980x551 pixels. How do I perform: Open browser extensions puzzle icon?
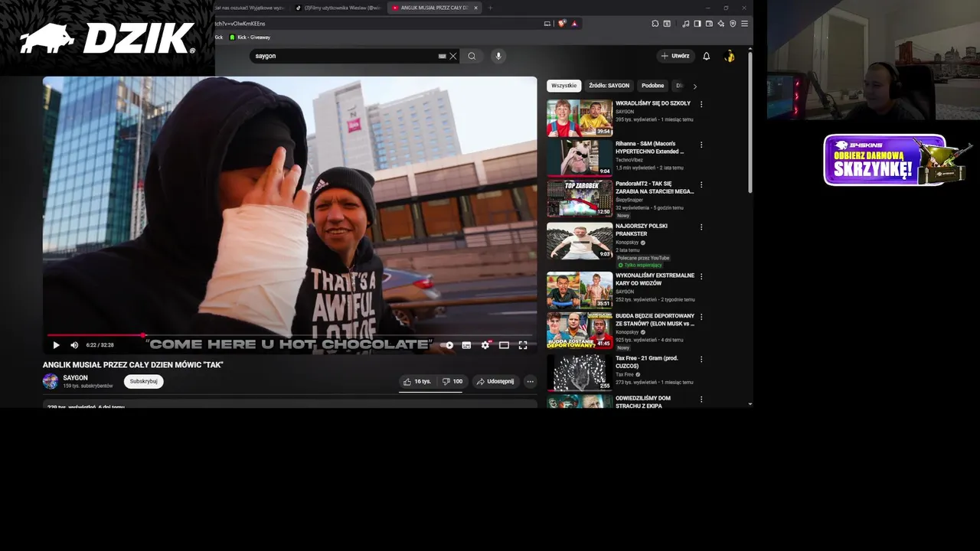click(x=655, y=24)
